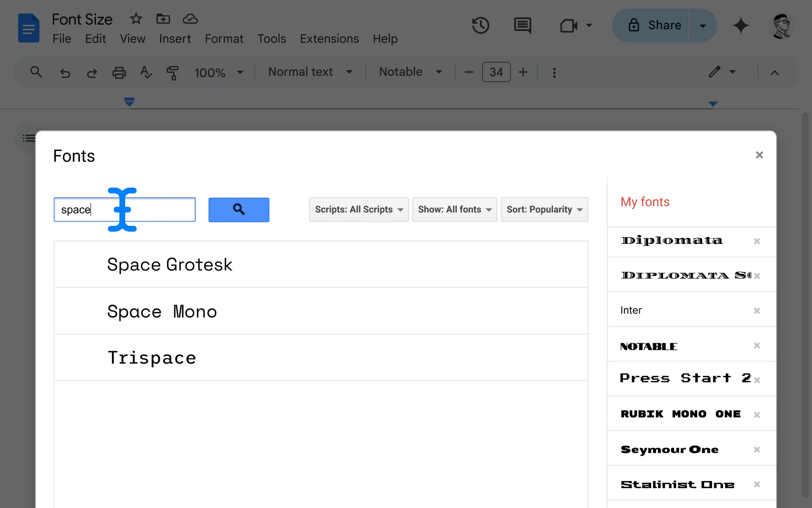Remove Rubik Mono One from My fonts
The height and width of the screenshot is (508, 812).
coord(757,415)
